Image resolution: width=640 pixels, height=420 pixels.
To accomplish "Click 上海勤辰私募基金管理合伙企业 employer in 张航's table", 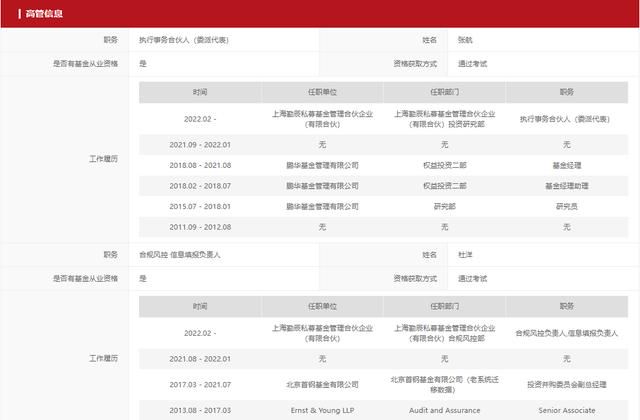I will tap(322, 119).
